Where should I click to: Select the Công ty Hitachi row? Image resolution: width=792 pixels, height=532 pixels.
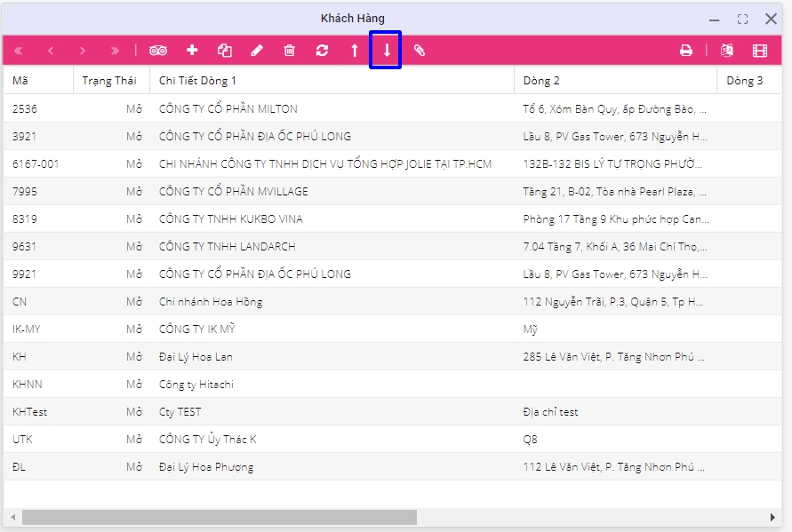tap(196, 385)
